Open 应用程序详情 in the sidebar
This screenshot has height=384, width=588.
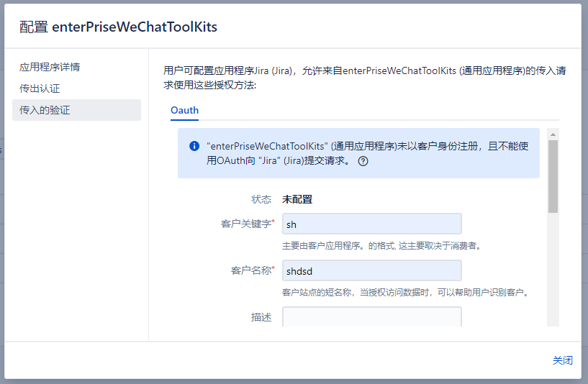[50, 67]
